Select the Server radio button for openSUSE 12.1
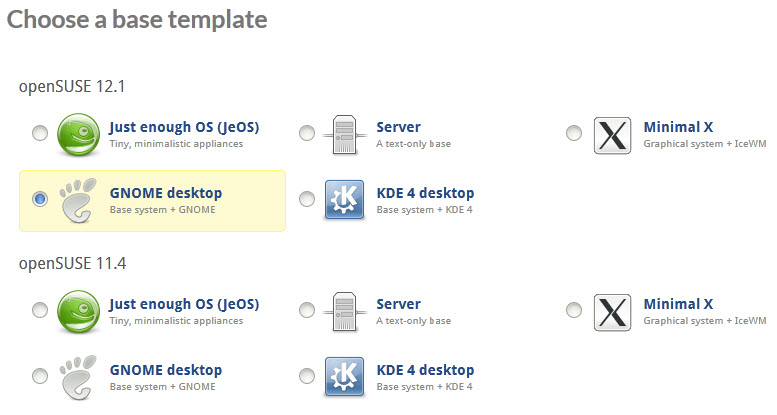The image size is (777, 415). click(307, 133)
